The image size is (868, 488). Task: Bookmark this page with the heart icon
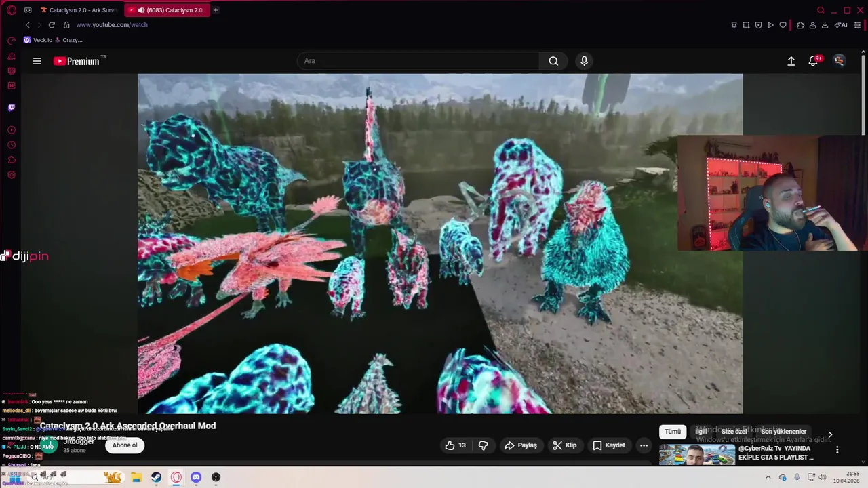click(783, 25)
